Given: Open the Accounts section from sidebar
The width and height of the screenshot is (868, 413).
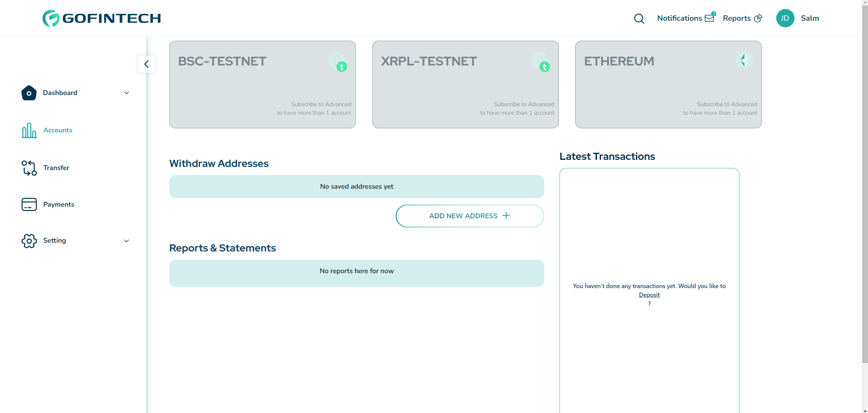Looking at the screenshot, I should [x=58, y=130].
